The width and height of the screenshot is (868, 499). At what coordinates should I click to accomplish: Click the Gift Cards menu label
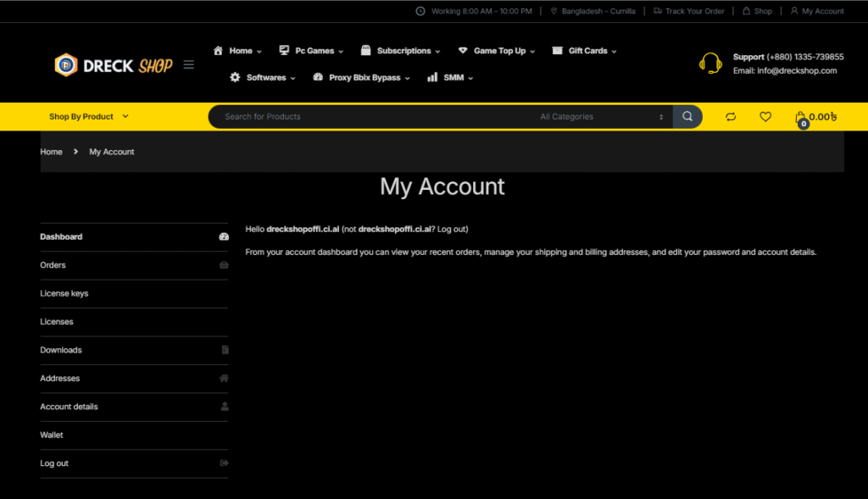click(x=588, y=50)
